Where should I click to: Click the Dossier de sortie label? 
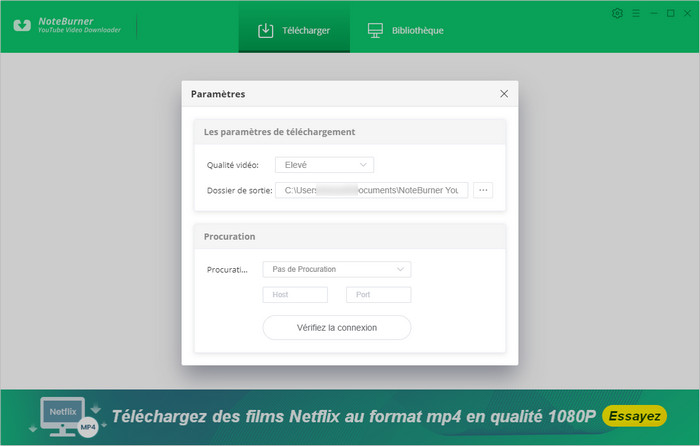(239, 190)
